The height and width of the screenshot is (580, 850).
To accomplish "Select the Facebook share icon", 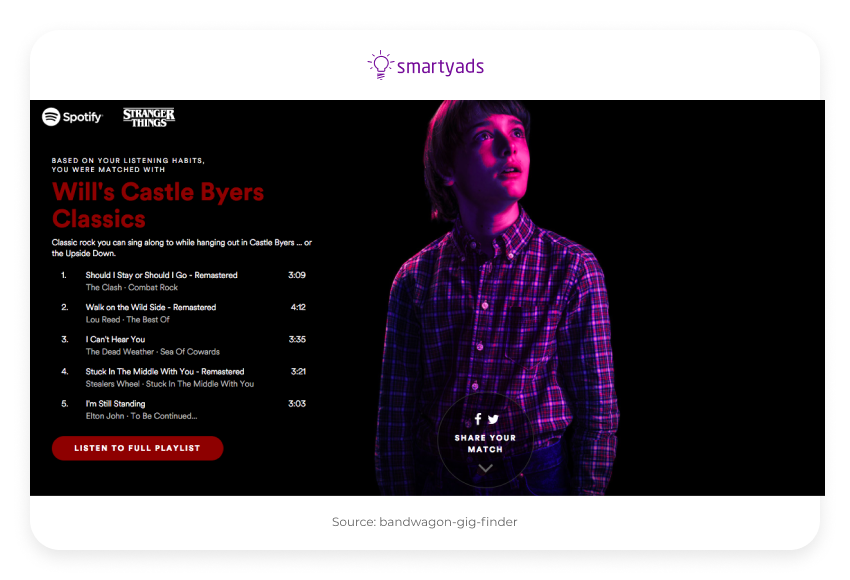I will 476,417.
